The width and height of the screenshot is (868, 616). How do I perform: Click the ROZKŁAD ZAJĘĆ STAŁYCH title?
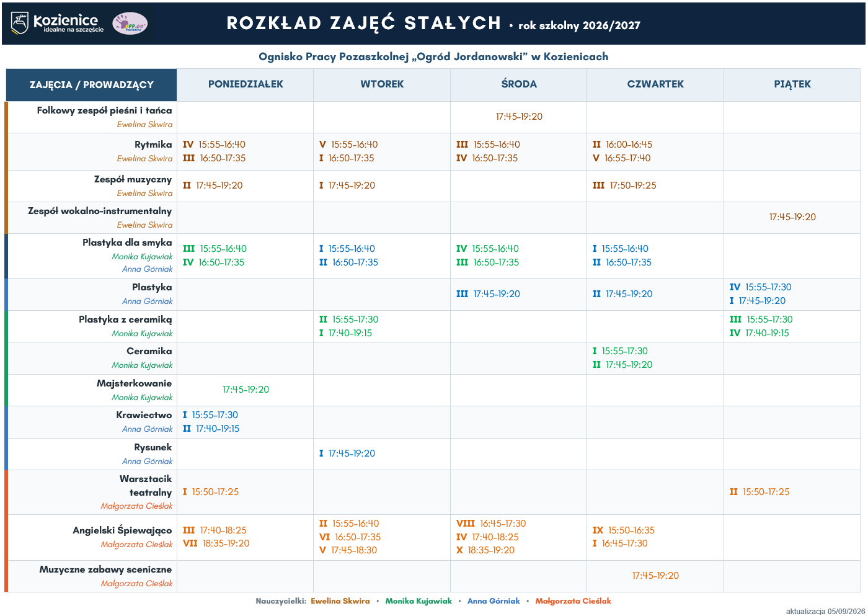coord(364,23)
